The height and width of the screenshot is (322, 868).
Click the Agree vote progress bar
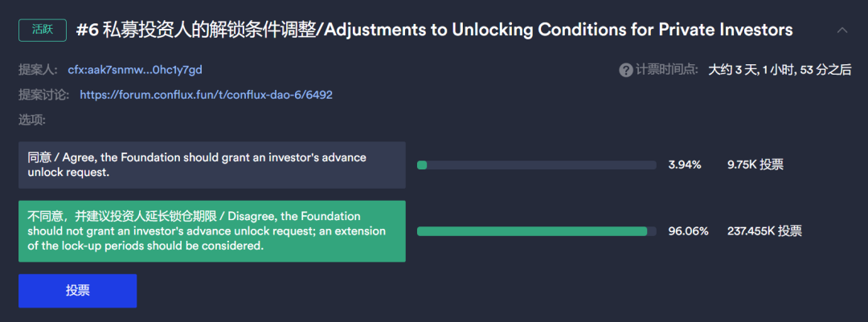[x=536, y=165]
